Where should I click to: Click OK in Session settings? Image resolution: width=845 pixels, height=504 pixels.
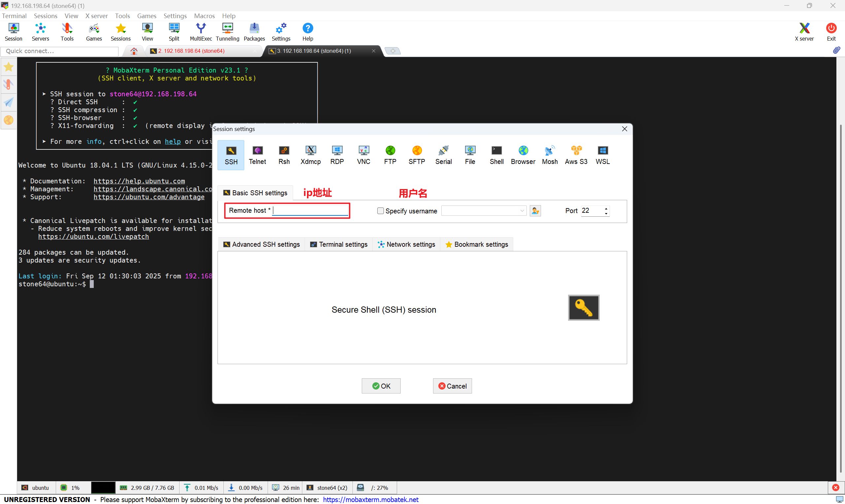coord(381,386)
